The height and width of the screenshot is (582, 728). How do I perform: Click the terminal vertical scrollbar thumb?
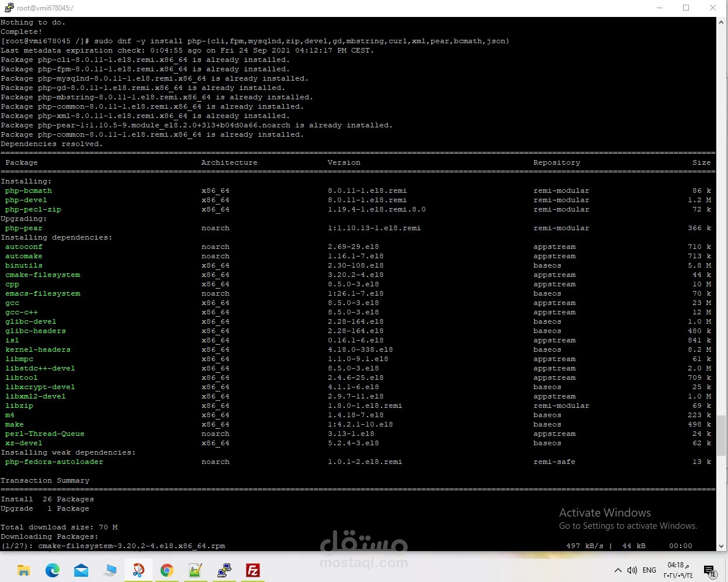click(722, 435)
